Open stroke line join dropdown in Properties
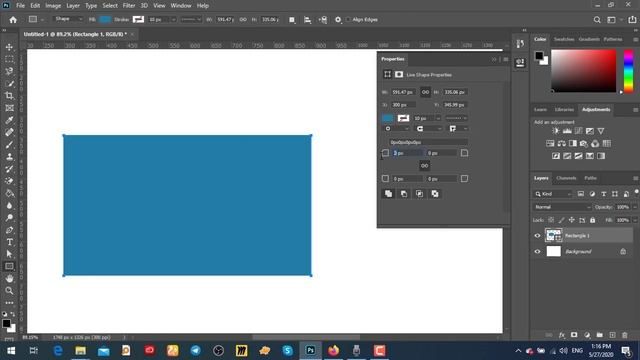The width and height of the screenshot is (640, 360). [x=458, y=129]
